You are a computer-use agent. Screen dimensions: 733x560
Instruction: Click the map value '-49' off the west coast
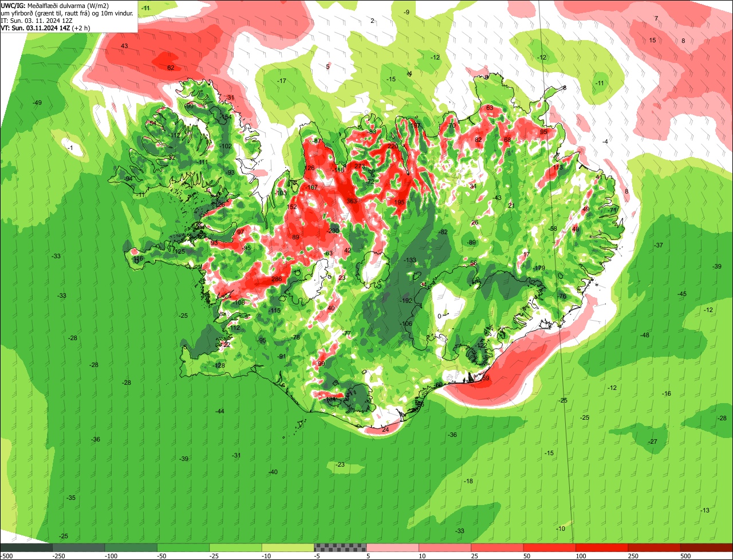37,102
